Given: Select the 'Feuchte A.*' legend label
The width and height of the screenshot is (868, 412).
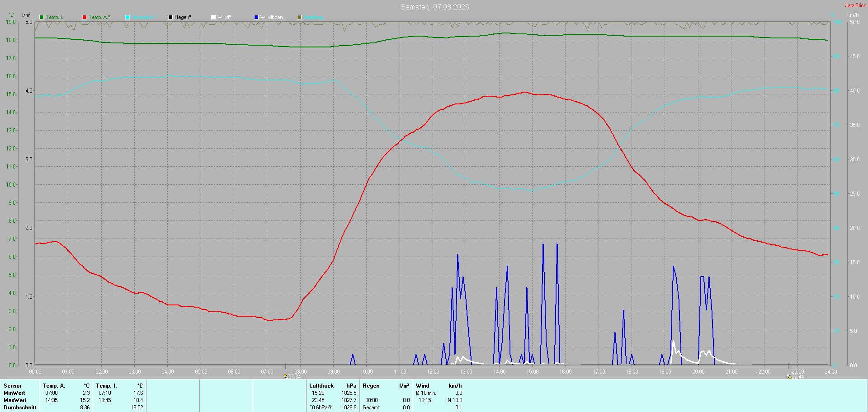Looking at the screenshot, I should point(145,17).
